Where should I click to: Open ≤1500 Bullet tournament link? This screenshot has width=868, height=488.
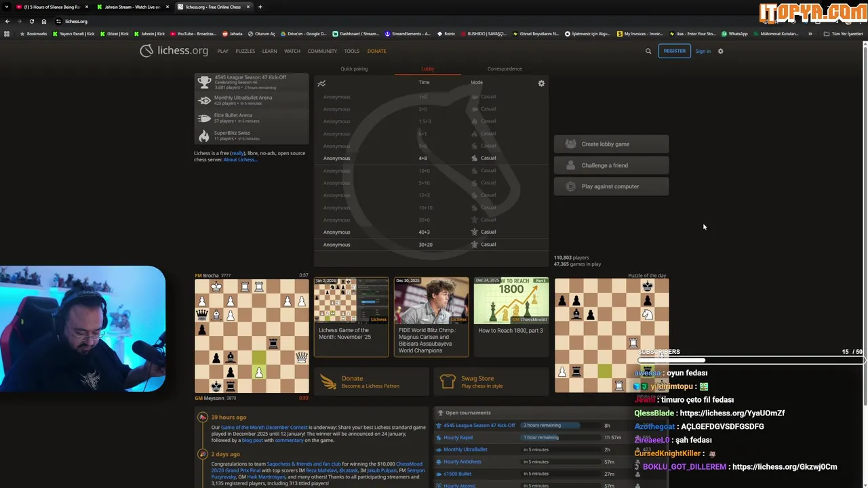(x=457, y=474)
